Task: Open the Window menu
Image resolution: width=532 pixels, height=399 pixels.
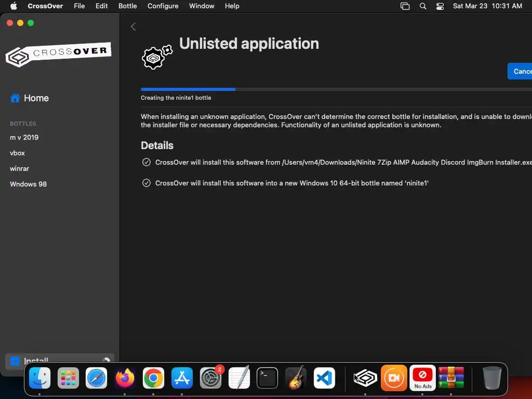Action: pyautogui.click(x=202, y=6)
